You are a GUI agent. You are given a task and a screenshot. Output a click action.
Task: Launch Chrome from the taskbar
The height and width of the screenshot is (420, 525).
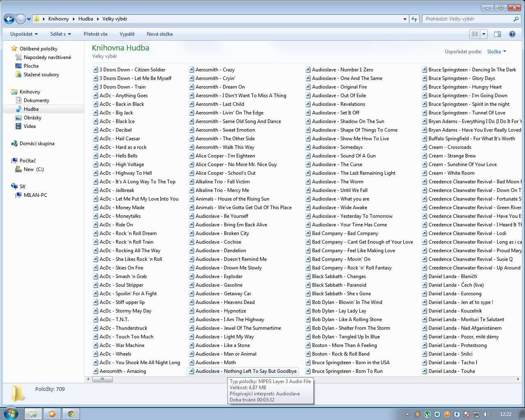[x=71, y=414]
